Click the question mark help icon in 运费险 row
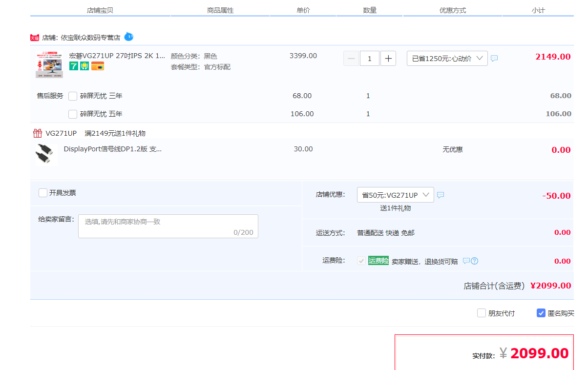 pyautogui.click(x=474, y=261)
